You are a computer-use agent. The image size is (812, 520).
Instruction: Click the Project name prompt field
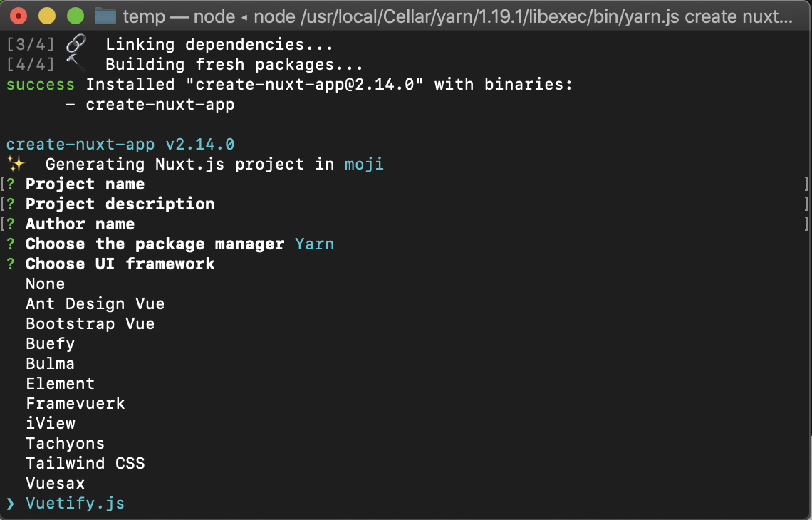[85, 184]
